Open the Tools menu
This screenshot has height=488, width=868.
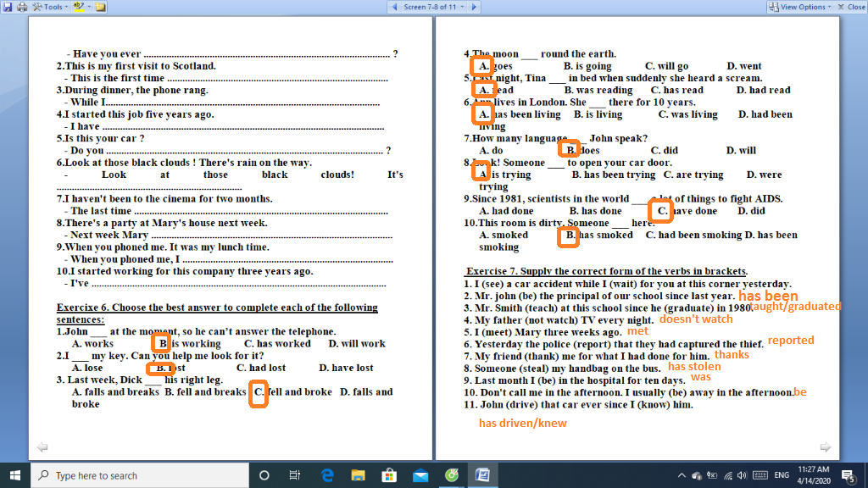pyautogui.click(x=50, y=7)
